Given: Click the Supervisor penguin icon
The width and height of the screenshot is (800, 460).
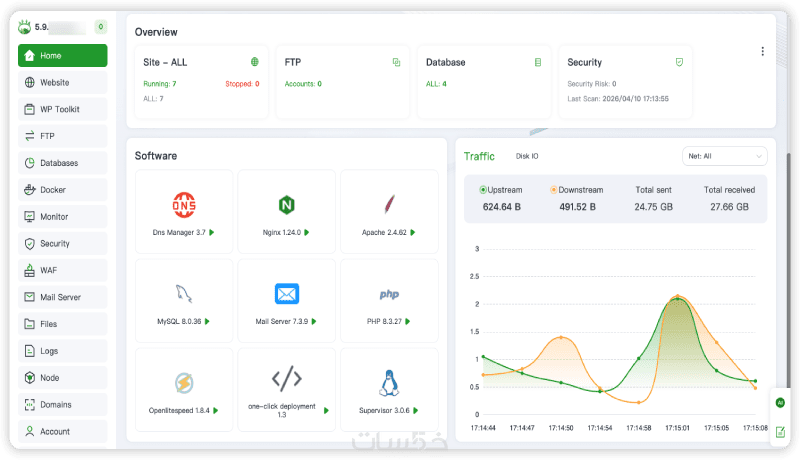Looking at the screenshot, I should tap(389, 383).
